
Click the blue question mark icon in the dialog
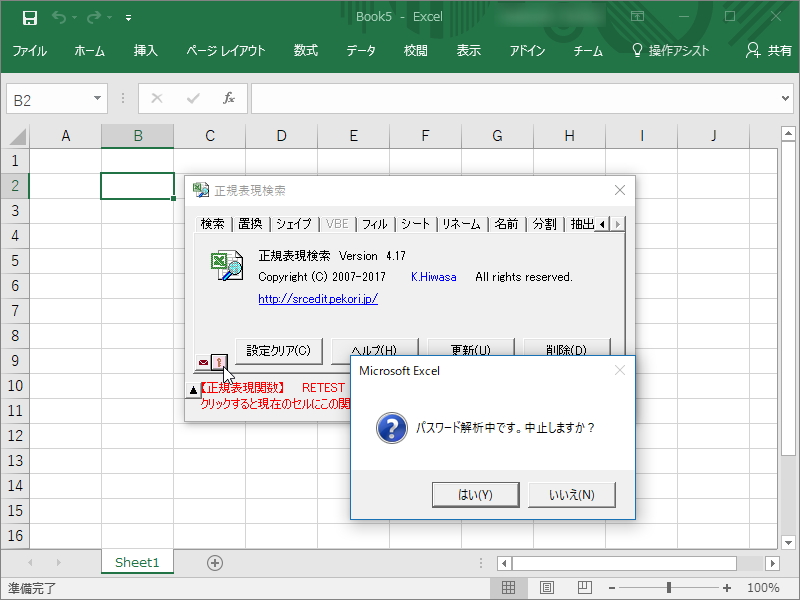(391, 426)
